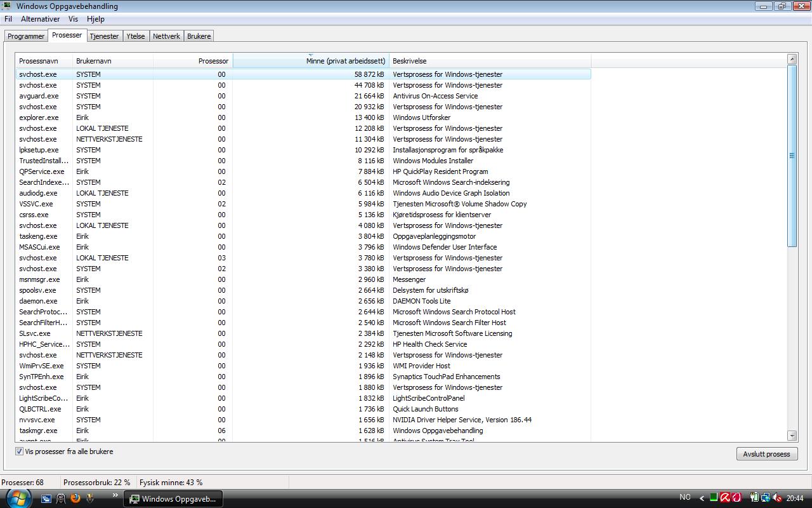Click the 'Fysisk minne: 43 %' status bar entry

coord(171,483)
